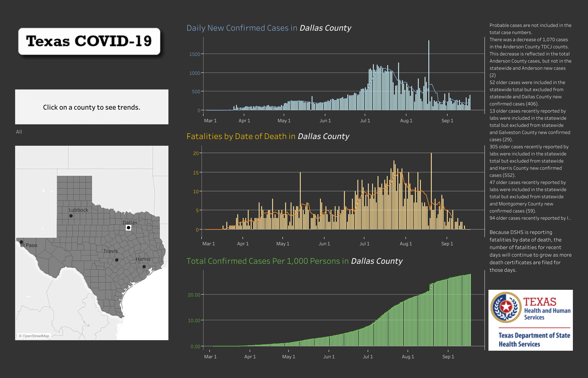Click the 15 axis label on fatalities chart
The height and width of the screenshot is (378, 588).
point(196,173)
